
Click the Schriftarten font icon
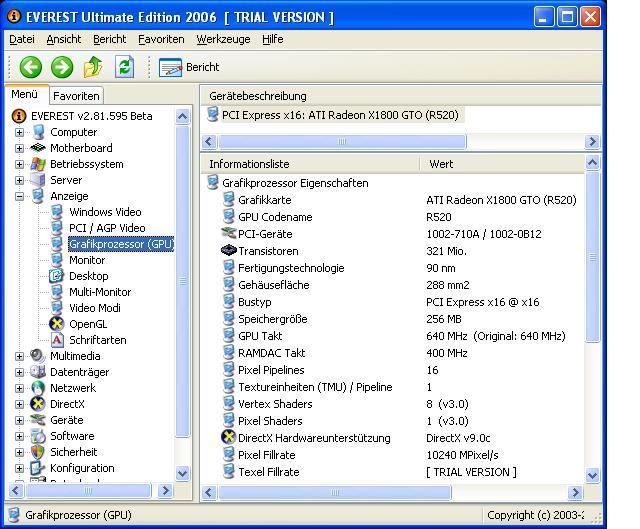56,340
